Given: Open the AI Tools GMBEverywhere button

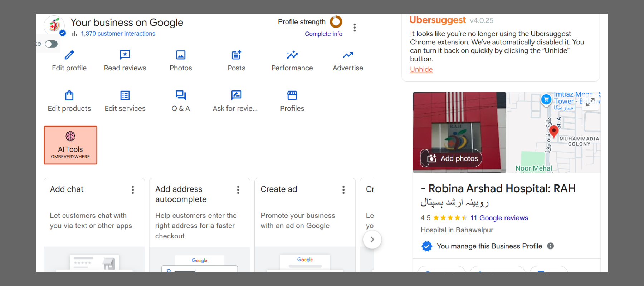Looking at the screenshot, I should pyautogui.click(x=70, y=145).
